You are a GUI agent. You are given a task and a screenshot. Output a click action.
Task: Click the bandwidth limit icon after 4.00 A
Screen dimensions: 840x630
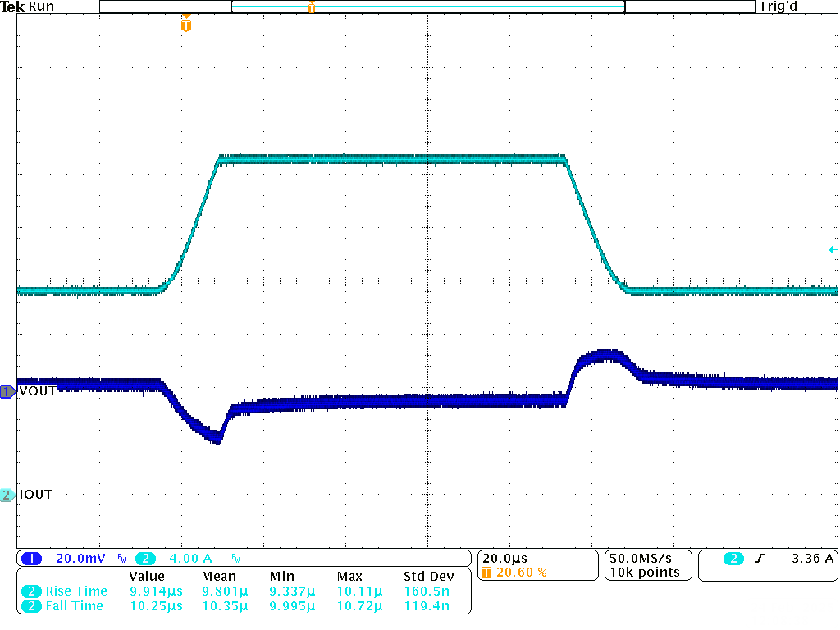(235, 559)
